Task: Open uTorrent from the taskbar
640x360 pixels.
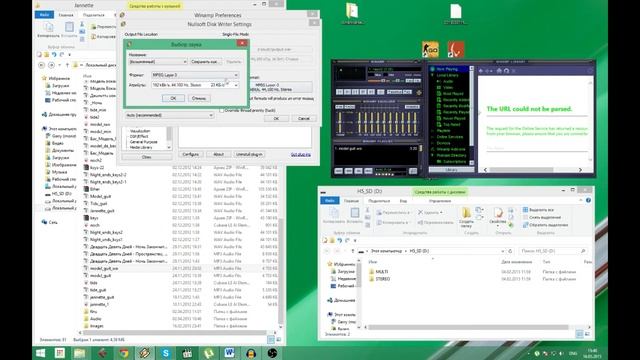Action: point(209,353)
